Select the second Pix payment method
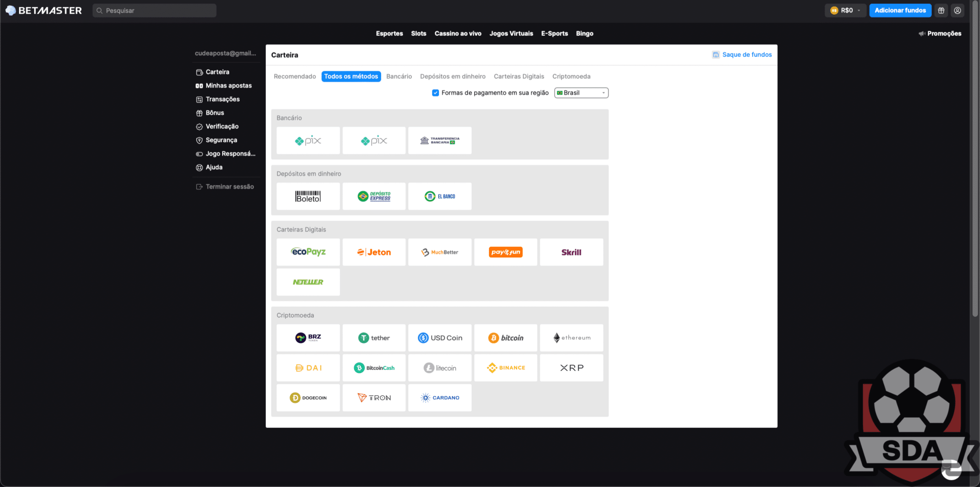980x487 pixels. (374, 141)
